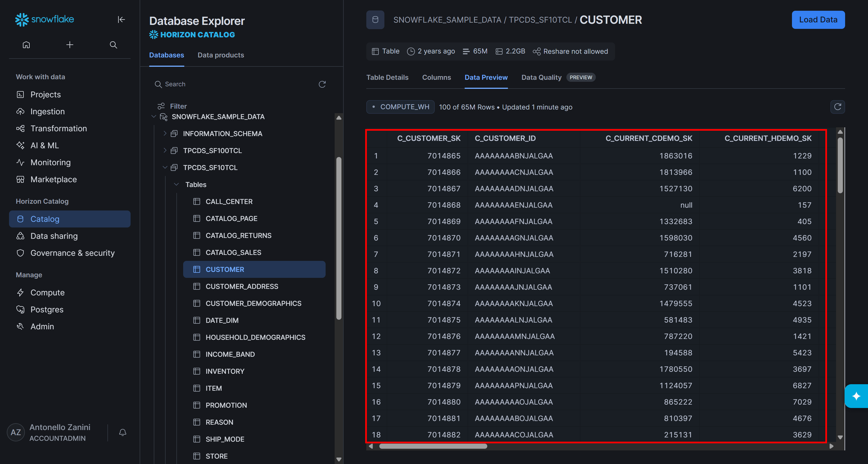868x464 pixels.
Task: Select Catalog in Horizon Catalog section
Action: [70, 219]
